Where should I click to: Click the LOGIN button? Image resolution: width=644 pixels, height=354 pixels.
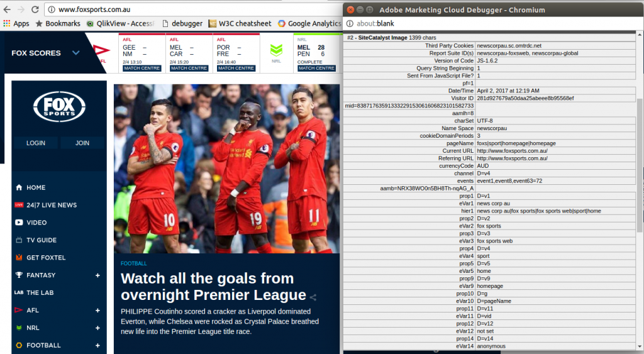click(36, 143)
